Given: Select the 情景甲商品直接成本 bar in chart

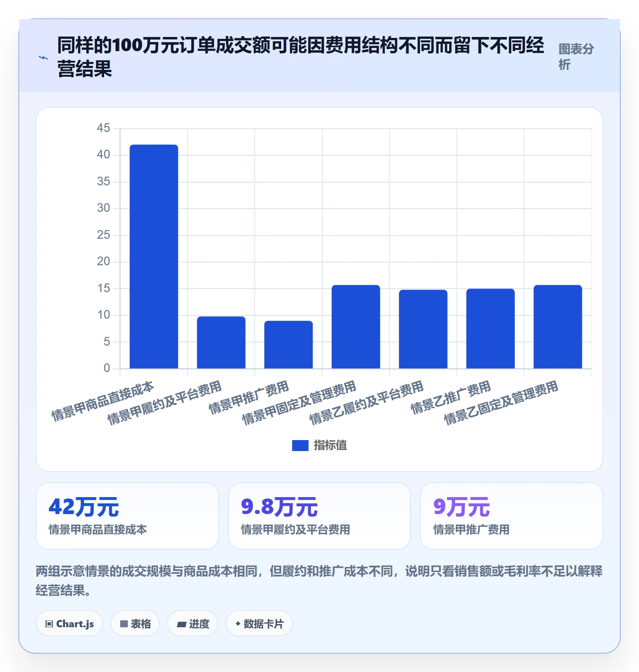Looking at the screenshot, I should [x=154, y=257].
